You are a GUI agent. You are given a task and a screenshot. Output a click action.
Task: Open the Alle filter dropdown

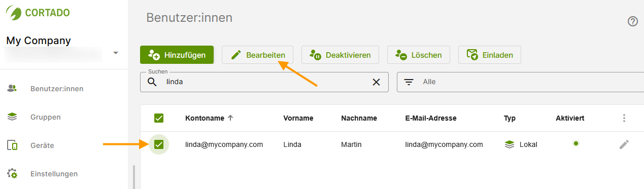point(520,82)
